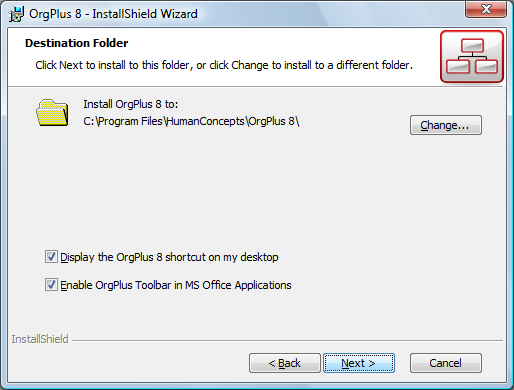Click the red OrgPlus org chart logo
The width and height of the screenshot is (514, 390).
(472, 57)
